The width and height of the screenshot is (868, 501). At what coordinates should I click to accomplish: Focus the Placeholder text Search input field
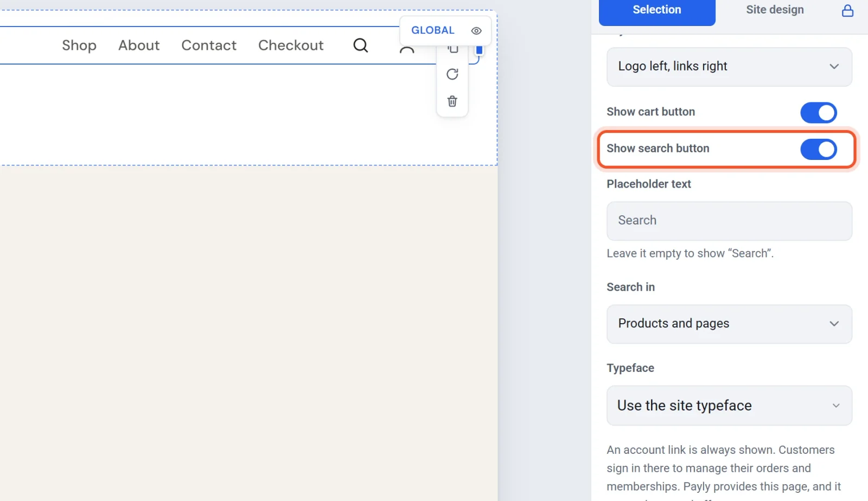(x=729, y=221)
